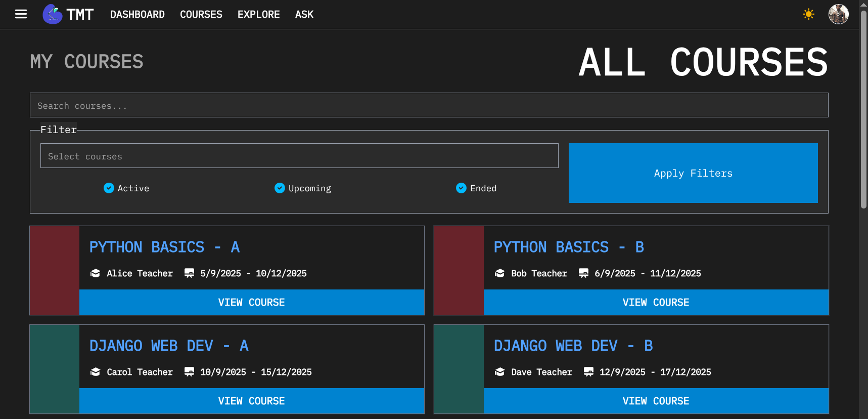Uncheck the Upcoming filter checkbox
Viewport: 868px width, 419px height.
tap(280, 188)
